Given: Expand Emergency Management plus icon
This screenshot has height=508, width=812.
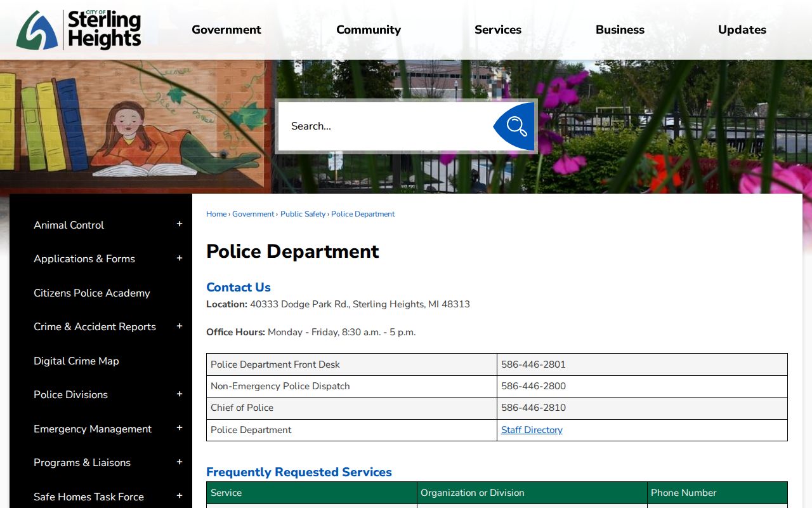Looking at the screenshot, I should 180,428.
